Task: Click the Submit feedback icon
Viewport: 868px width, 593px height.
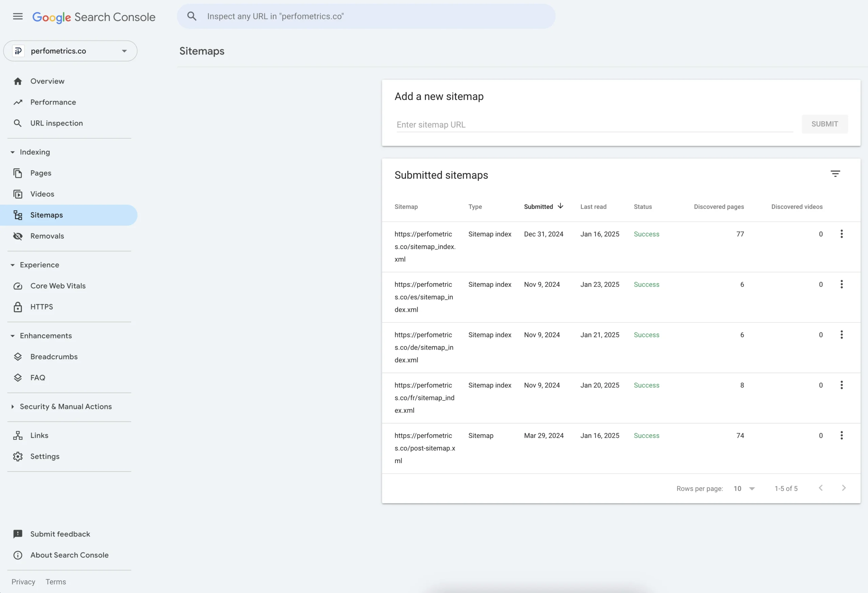Action: pos(18,534)
